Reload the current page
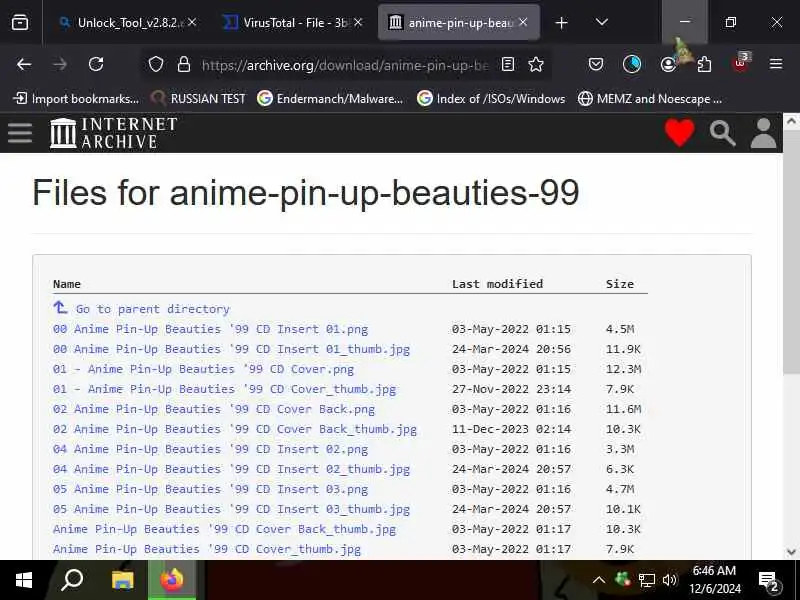 pyautogui.click(x=96, y=64)
